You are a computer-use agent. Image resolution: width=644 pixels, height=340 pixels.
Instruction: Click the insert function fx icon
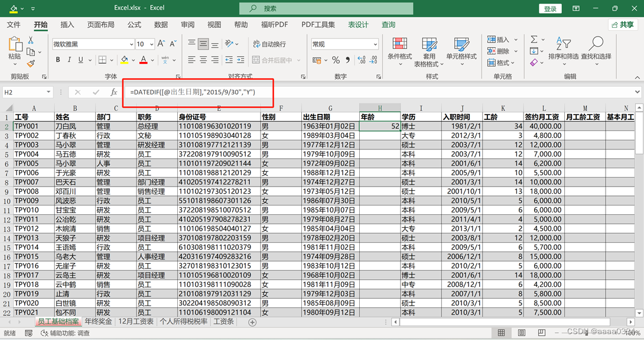[x=114, y=92]
